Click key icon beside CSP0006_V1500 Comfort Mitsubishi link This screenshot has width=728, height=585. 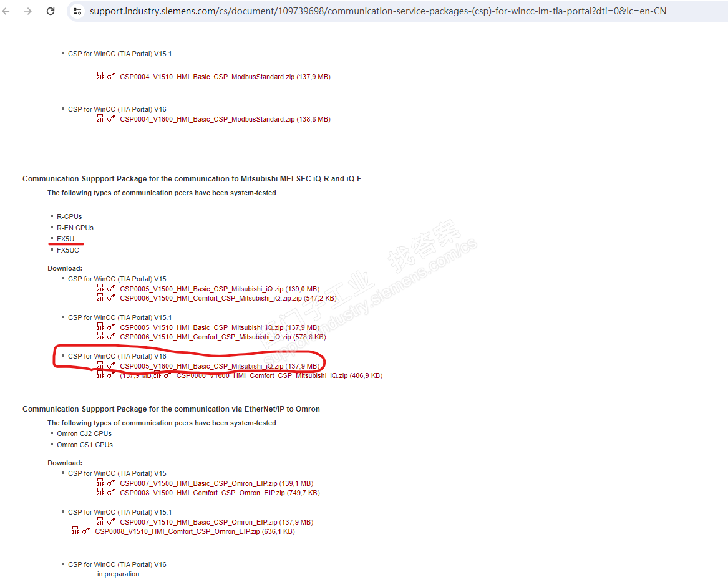click(111, 297)
